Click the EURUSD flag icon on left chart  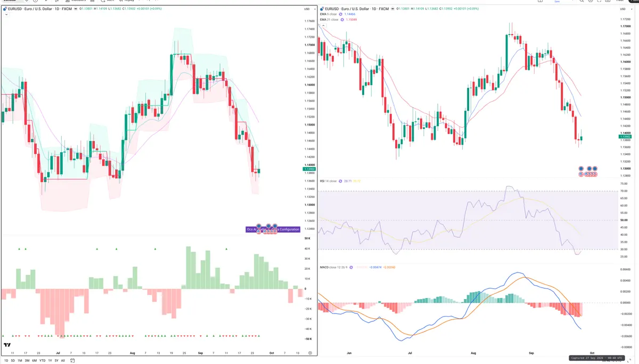(5, 9)
